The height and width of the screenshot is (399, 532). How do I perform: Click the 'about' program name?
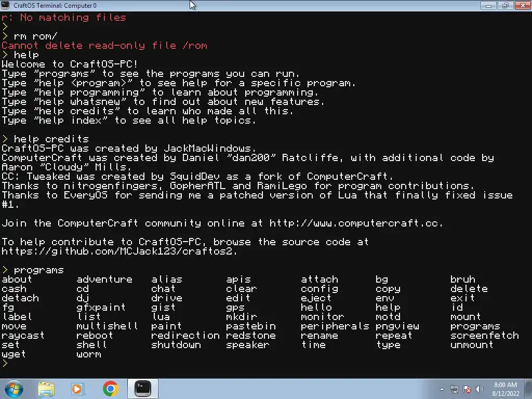coord(17,279)
